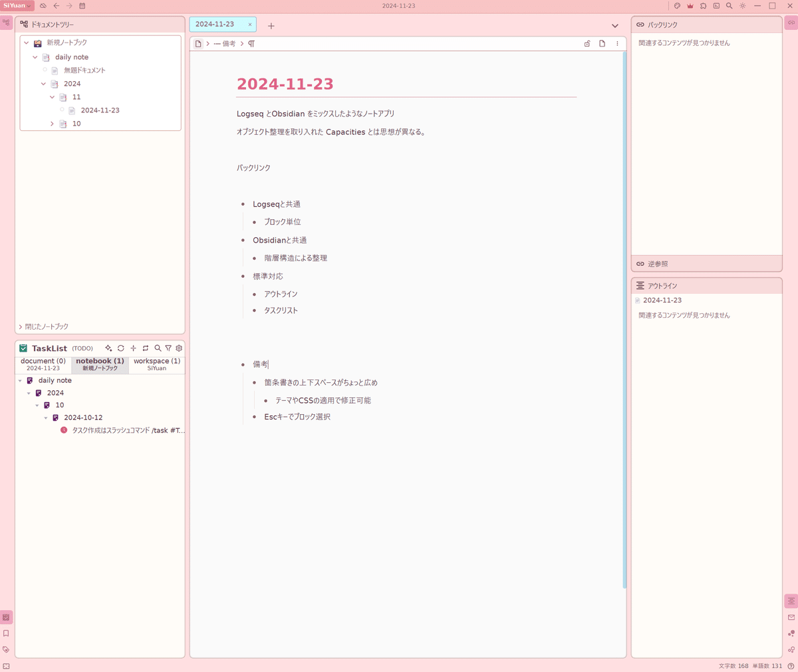
Task: Click the アウトライン panel header
Action: point(706,286)
